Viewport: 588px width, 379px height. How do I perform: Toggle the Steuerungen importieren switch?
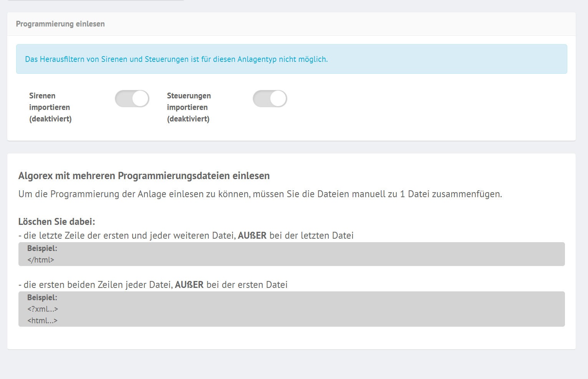tap(270, 99)
